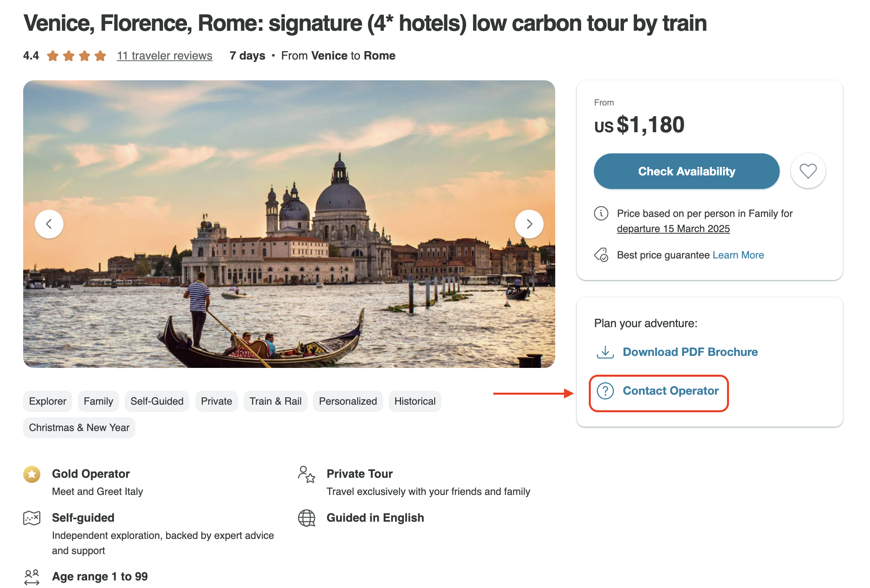Open the 11 traveler reviews link
Viewport: 870px width, 588px height.
tap(165, 56)
